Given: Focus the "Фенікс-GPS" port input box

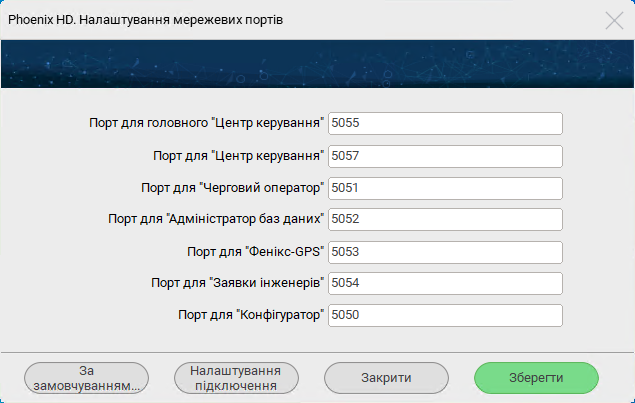Looking at the screenshot, I should [445, 251].
